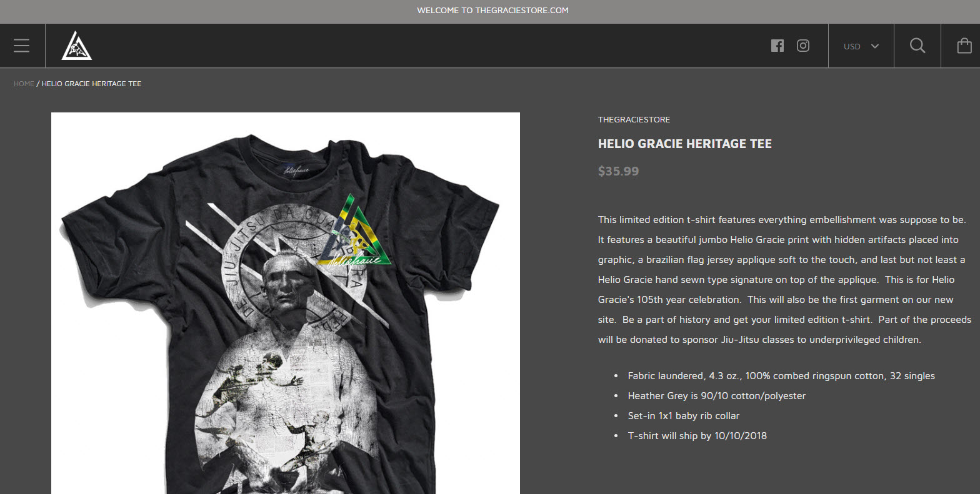Expand the USD currency dropdown

click(x=861, y=46)
